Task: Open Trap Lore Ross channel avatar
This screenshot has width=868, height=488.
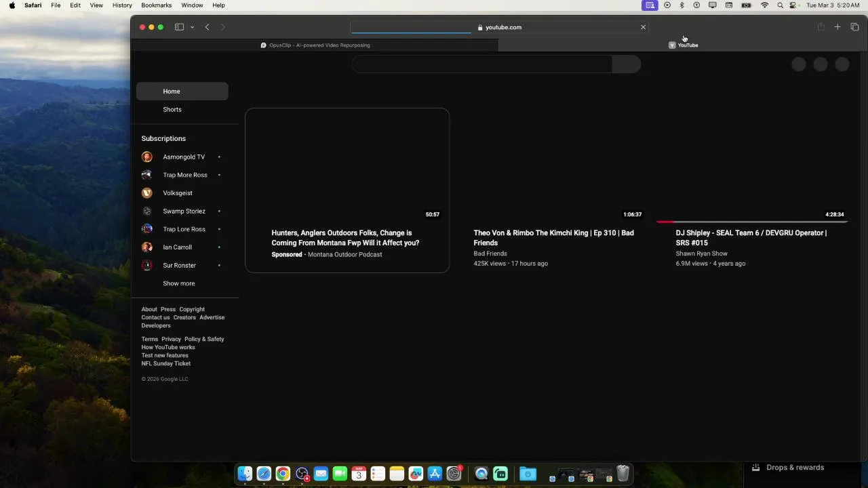Action: tap(146, 229)
